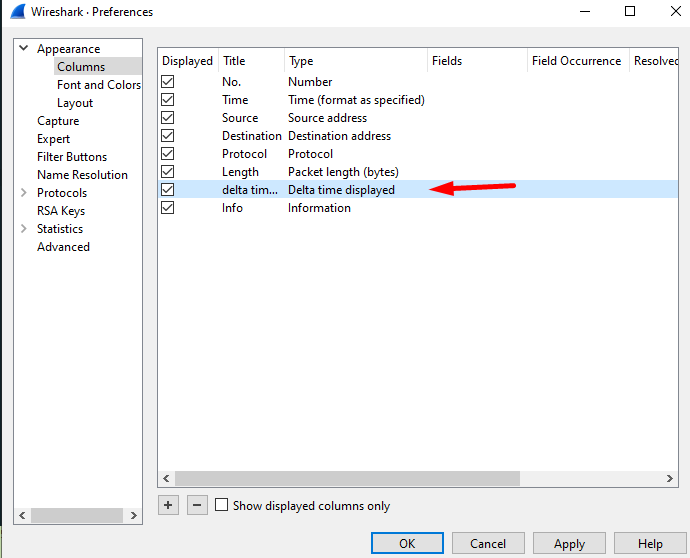Collapse the Appearance tree node
Viewport: 690px width, 558px height.
point(23,49)
